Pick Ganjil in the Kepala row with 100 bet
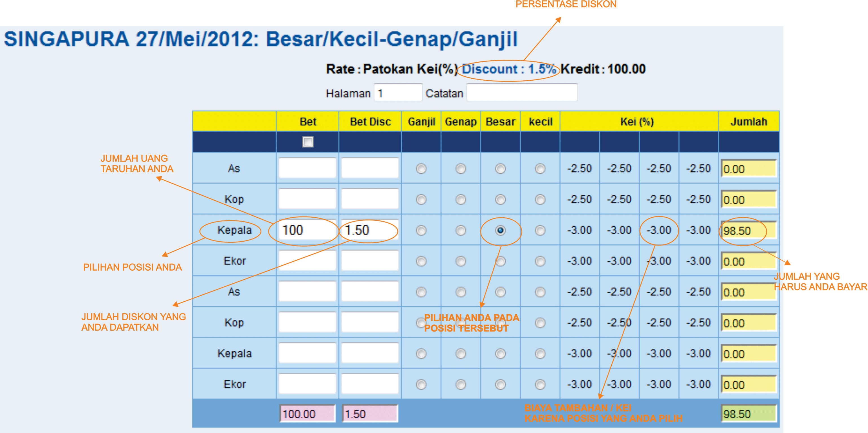 (x=421, y=230)
